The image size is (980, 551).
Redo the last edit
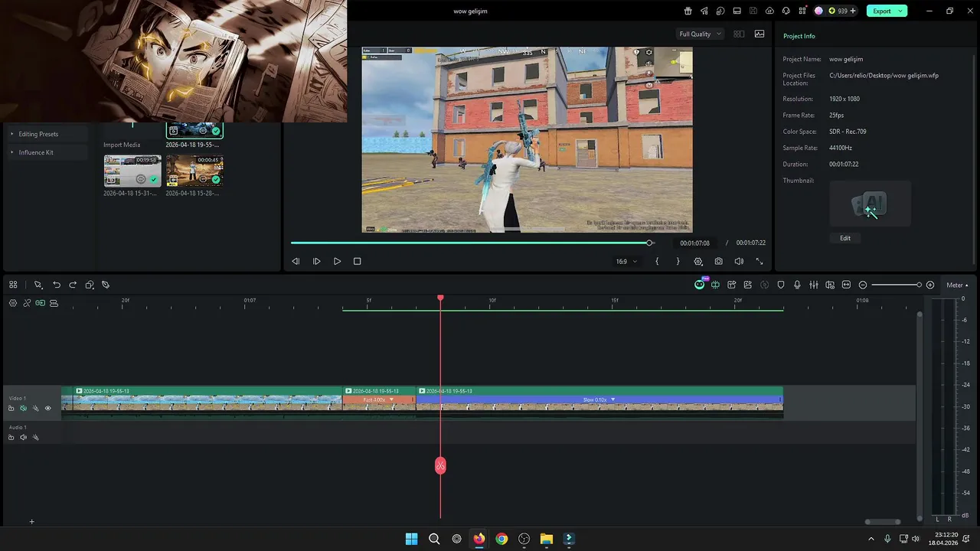[x=73, y=285]
